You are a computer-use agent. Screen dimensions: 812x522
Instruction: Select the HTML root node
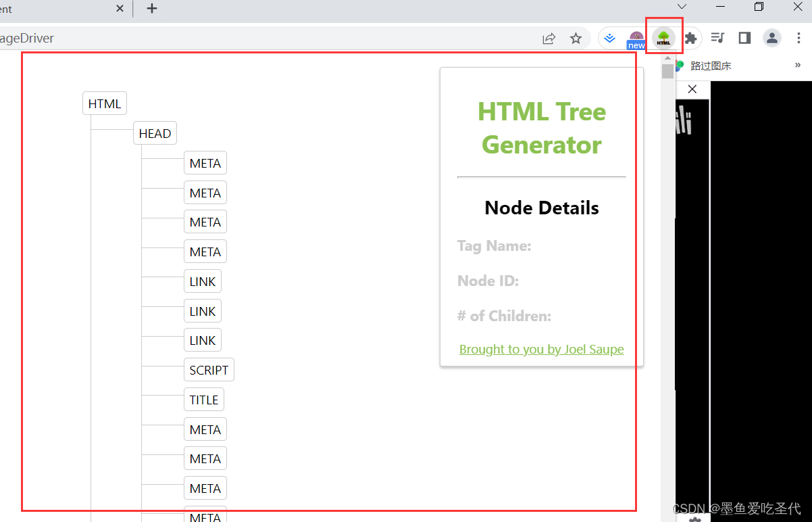pyautogui.click(x=105, y=103)
